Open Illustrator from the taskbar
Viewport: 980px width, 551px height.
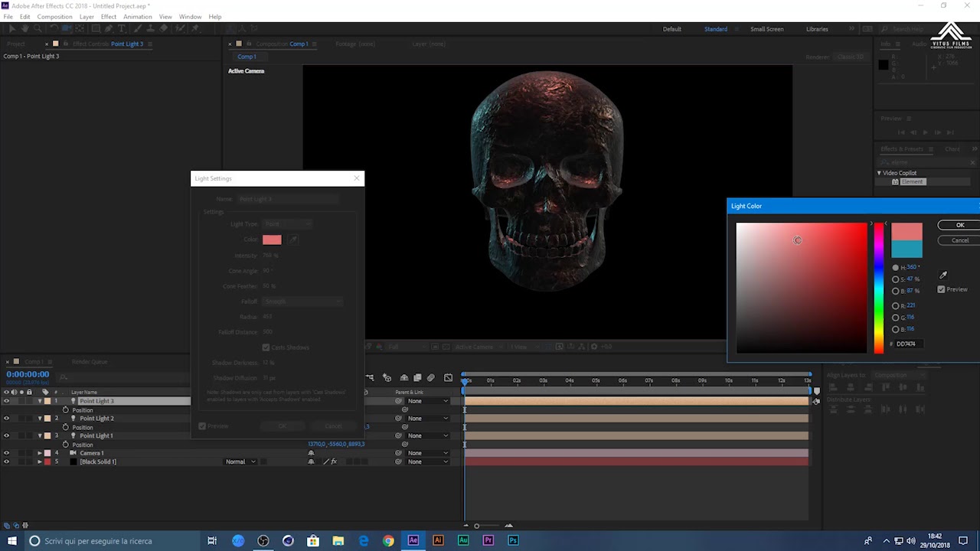point(438,541)
